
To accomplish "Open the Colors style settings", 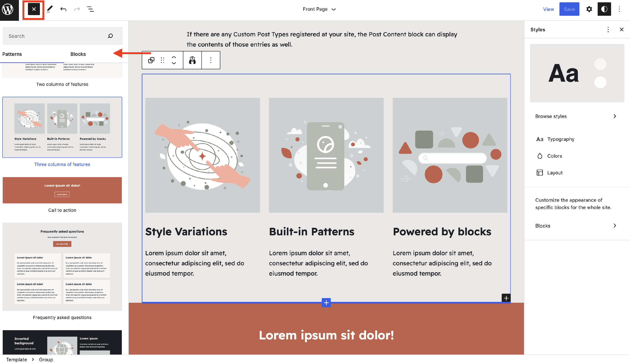I will click(554, 156).
